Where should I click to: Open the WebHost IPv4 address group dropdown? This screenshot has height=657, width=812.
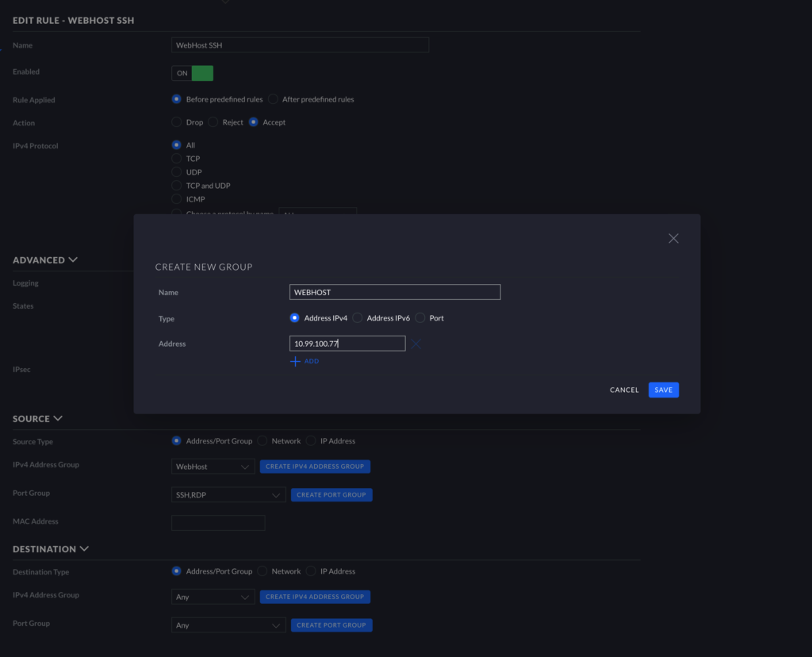tap(213, 467)
